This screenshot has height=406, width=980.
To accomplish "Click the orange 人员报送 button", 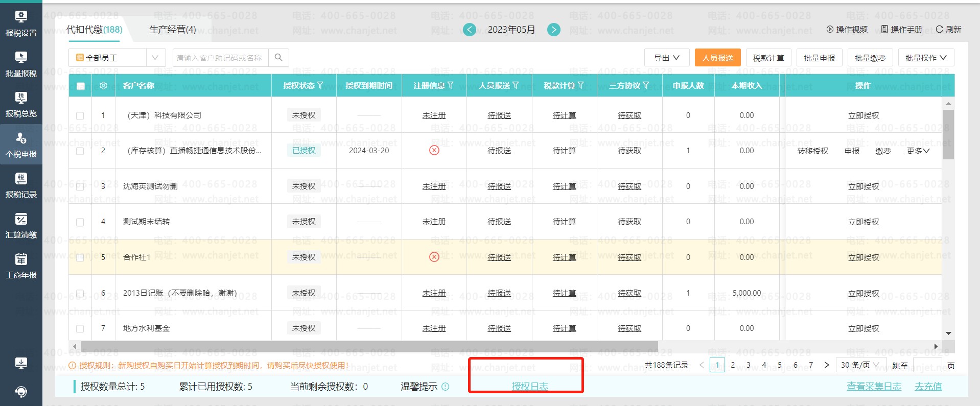I will coord(717,58).
